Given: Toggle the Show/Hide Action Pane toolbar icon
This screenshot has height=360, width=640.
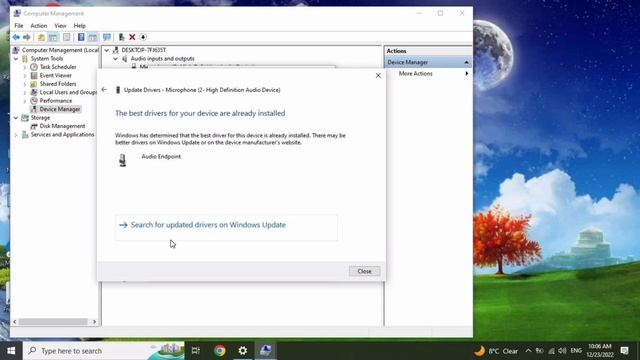Looking at the screenshot, I should tap(93, 37).
